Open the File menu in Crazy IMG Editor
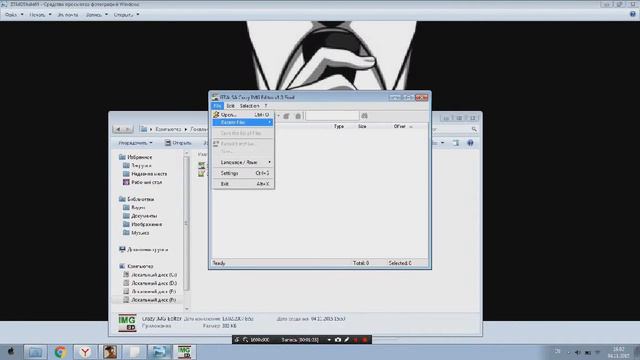Screen dimensions: 640x360 [217, 106]
